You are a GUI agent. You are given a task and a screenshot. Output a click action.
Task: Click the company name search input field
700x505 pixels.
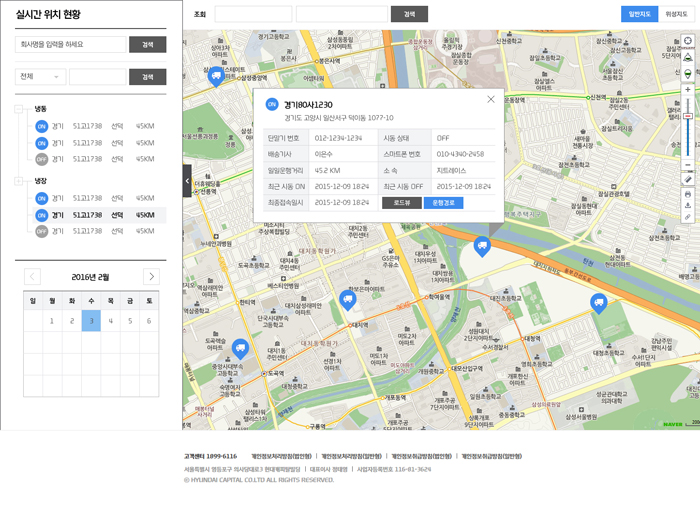click(71, 45)
